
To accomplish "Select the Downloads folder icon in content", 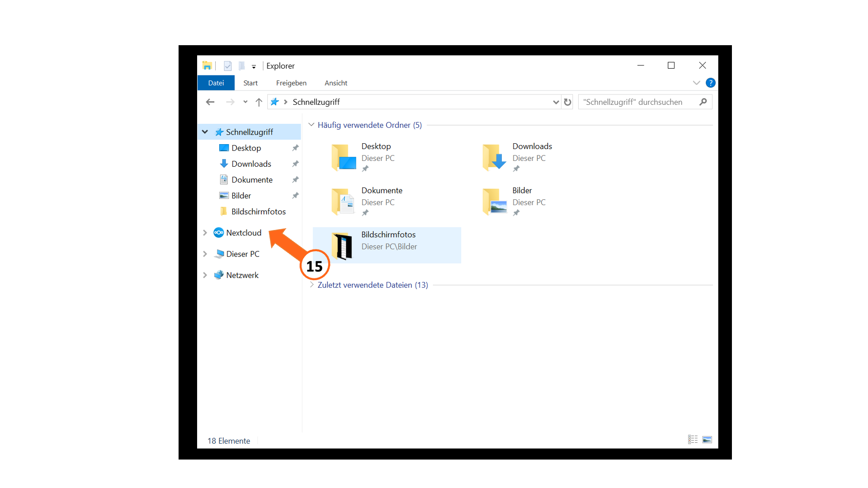I will click(494, 157).
